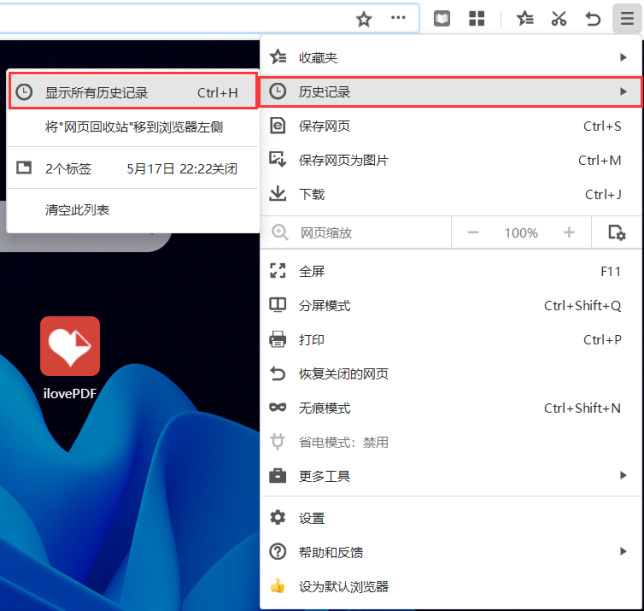Open the reading mode book icon
The image size is (644, 611).
coord(442,18)
